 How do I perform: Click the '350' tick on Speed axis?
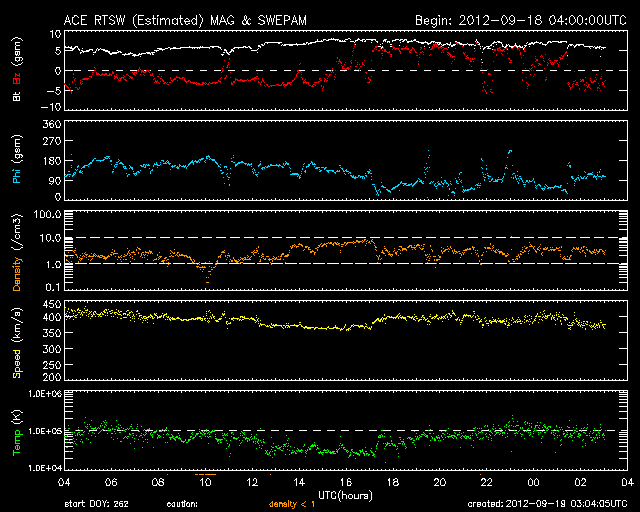click(x=52, y=333)
